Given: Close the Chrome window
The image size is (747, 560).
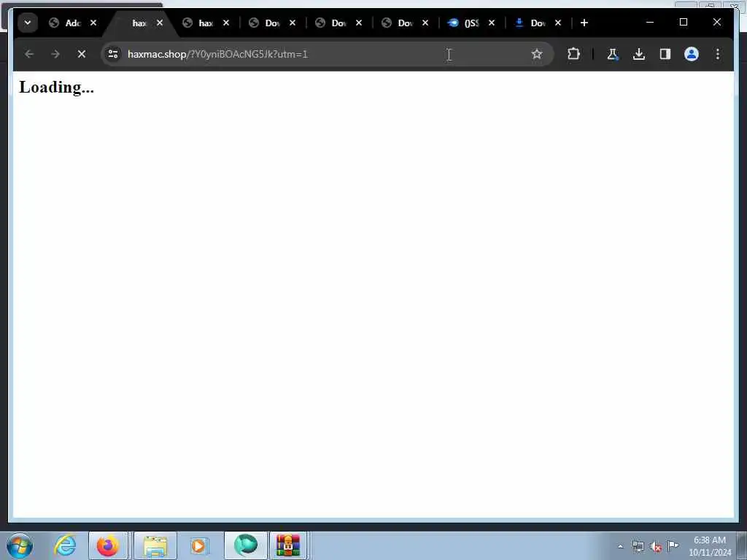Looking at the screenshot, I should (x=716, y=23).
